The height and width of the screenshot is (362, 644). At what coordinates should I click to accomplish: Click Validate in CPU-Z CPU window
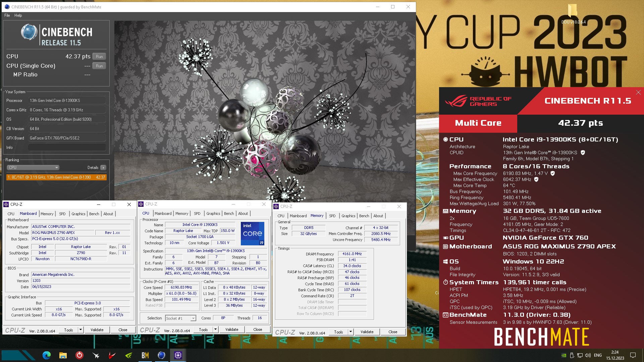pyautogui.click(x=232, y=329)
